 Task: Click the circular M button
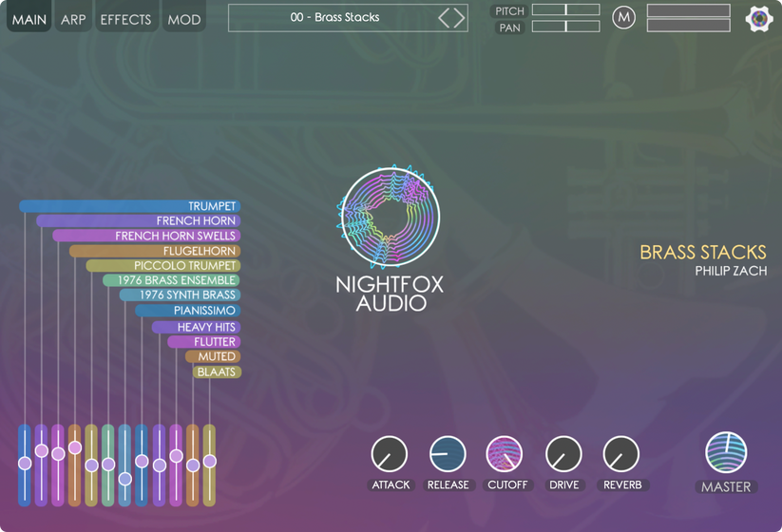coord(623,17)
